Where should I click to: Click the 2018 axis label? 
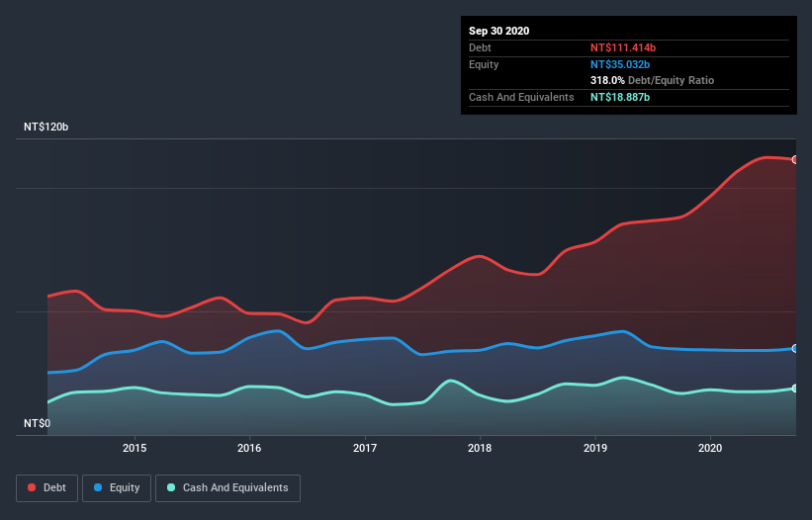[x=480, y=448]
